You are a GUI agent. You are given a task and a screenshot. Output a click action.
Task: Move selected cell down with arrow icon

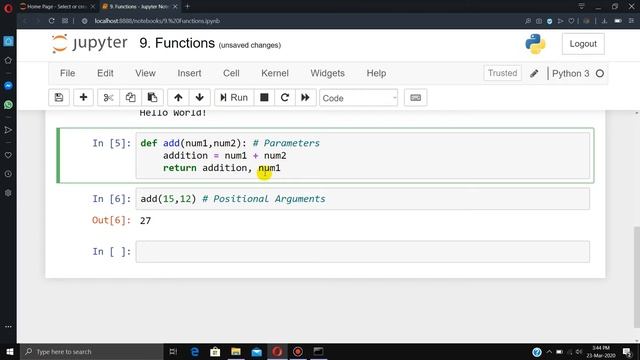pos(200,98)
